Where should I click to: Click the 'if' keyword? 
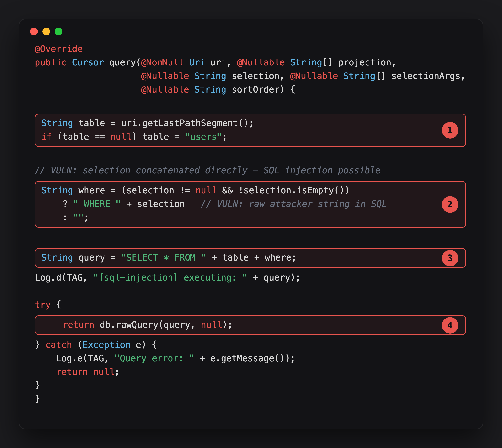click(47, 137)
